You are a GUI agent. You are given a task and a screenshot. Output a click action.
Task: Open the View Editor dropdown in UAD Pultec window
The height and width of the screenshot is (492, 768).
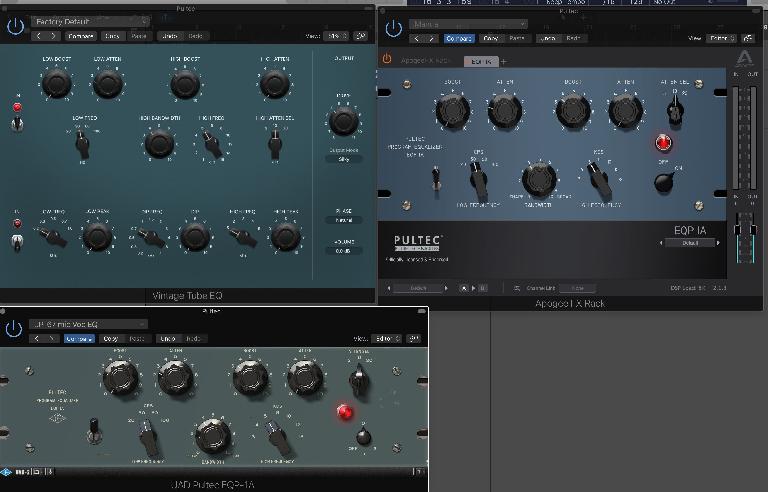click(x=386, y=339)
